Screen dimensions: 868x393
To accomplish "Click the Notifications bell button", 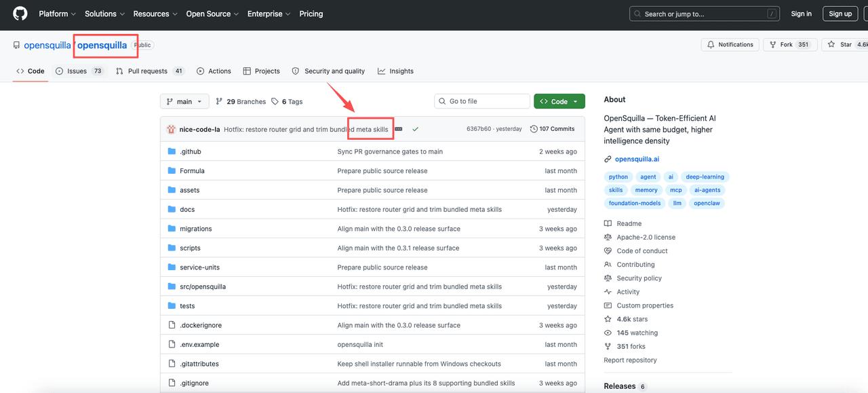I will [730, 44].
